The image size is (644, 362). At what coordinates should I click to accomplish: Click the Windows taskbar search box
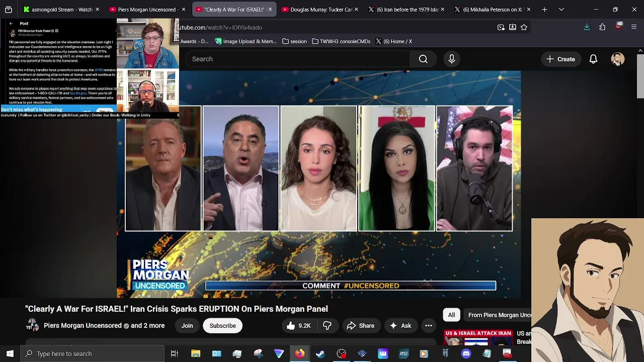pyautogui.click(x=93, y=353)
